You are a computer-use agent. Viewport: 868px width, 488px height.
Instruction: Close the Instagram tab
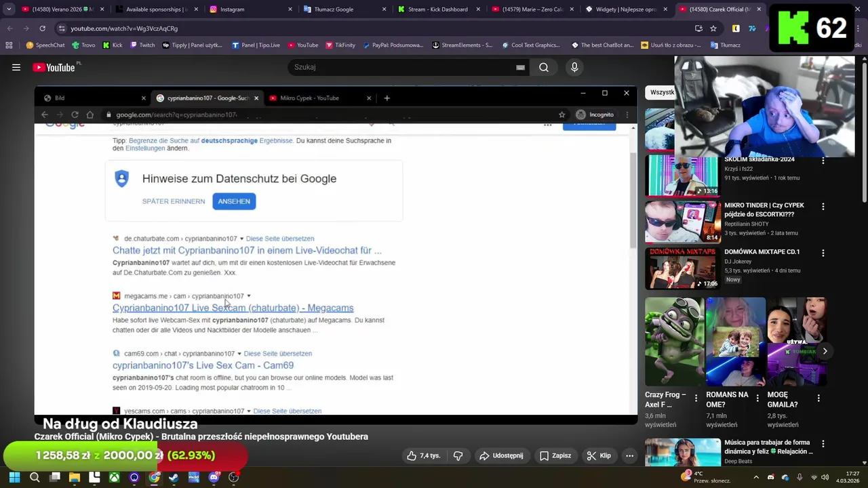(x=290, y=9)
